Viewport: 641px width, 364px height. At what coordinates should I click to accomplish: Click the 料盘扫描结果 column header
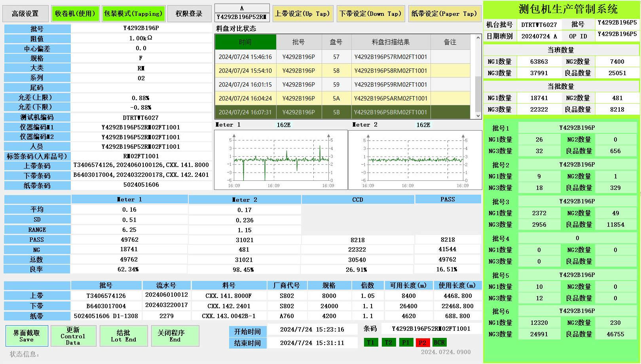pyautogui.click(x=390, y=42)
